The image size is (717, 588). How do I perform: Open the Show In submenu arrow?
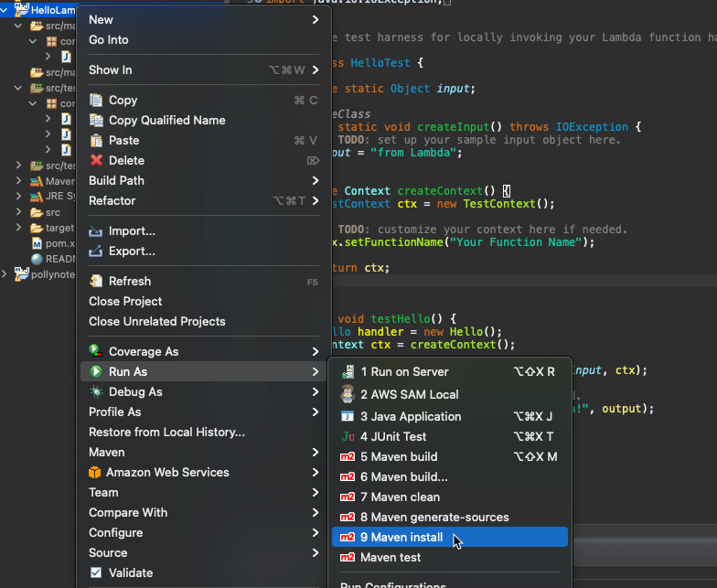(316, 69)
